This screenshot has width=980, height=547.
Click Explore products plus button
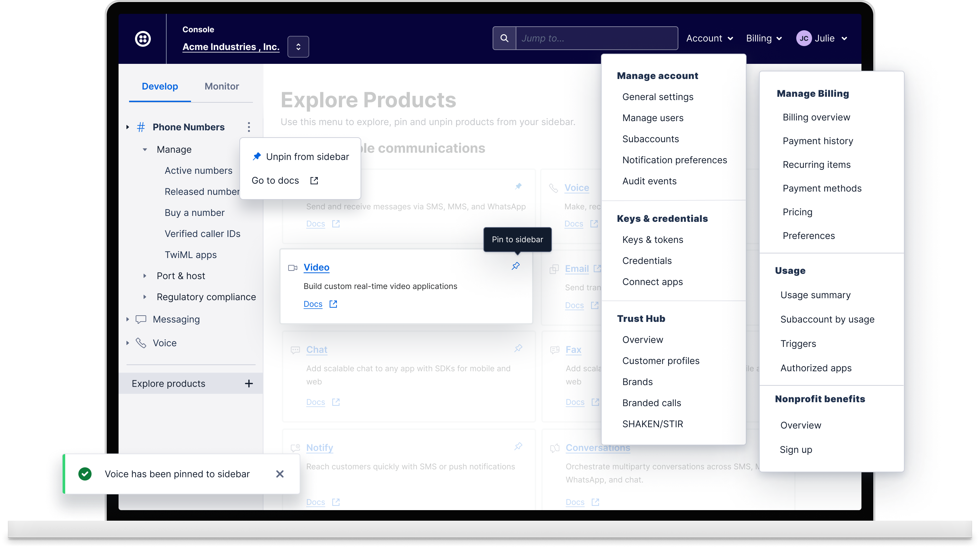pyautogui.click(x=249, y=383)
